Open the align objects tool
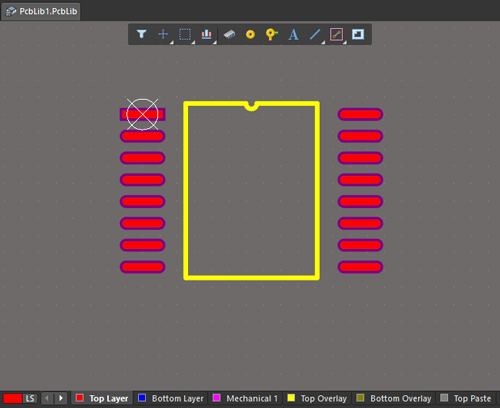Screen dimensions: 500x408 pyautogui.click(x=206, y=34)
